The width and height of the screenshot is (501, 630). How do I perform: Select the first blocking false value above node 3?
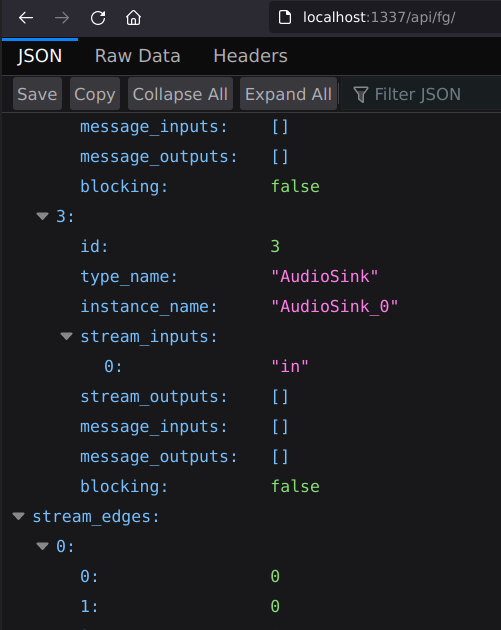295,187
